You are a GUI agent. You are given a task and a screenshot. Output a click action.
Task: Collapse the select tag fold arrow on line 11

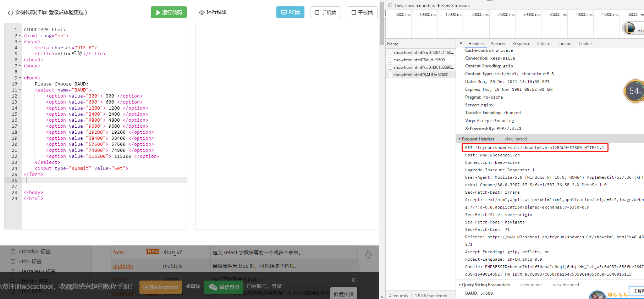20,90
